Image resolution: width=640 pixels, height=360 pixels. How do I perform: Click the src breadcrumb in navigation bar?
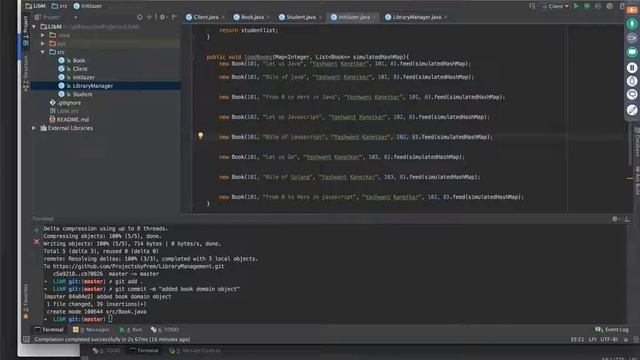(60, 6)
